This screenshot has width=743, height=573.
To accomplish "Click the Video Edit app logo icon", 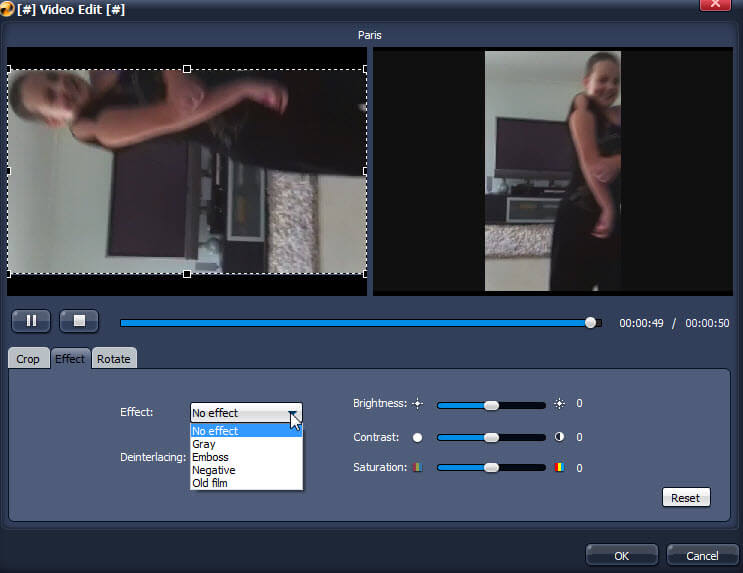I will tap(7, 9).
